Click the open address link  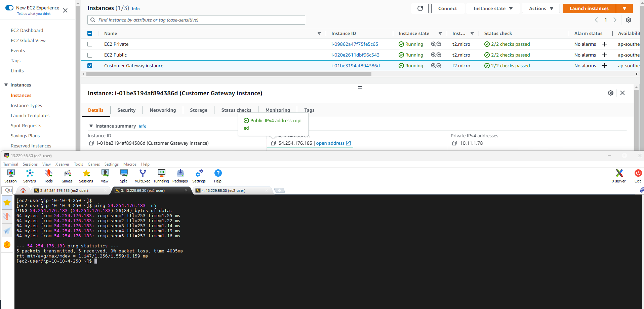[x=333, y=143]
